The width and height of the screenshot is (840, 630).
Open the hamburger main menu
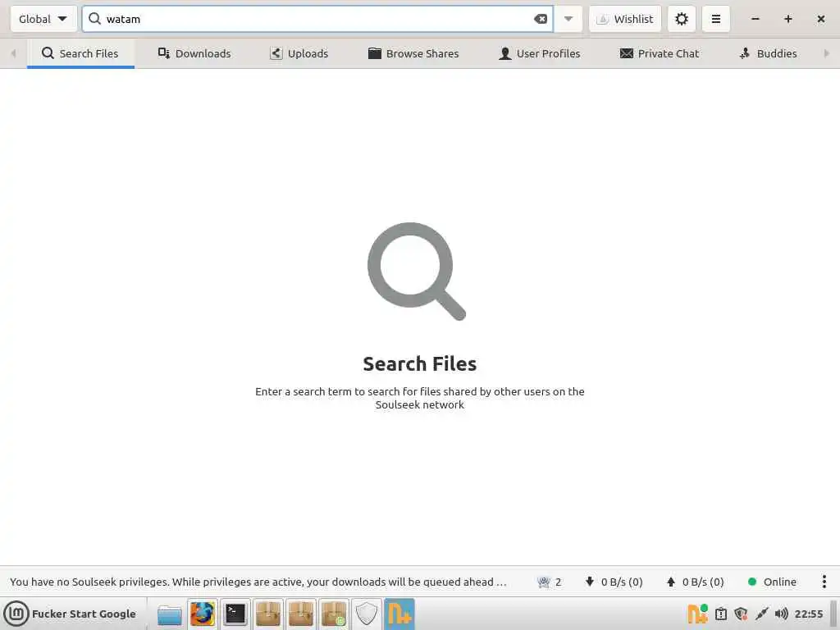(715, 19)
